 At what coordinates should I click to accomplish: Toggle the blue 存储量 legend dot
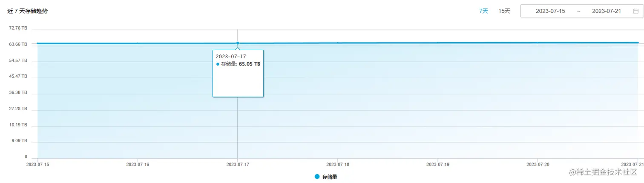tap(317, 177)
